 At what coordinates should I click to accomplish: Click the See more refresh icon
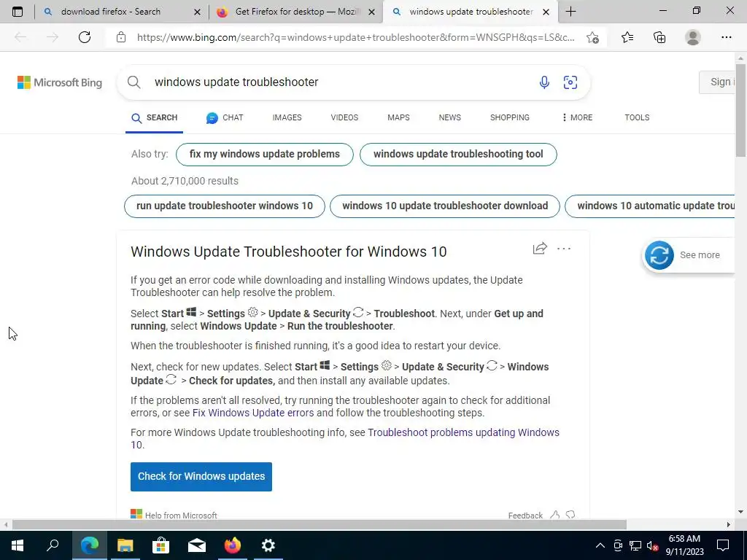659,255
